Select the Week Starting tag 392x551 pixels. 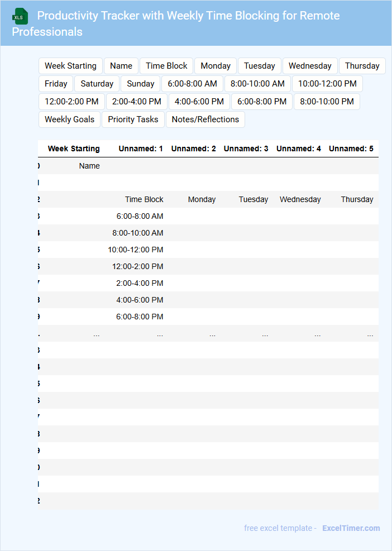(x=71, y=66)
